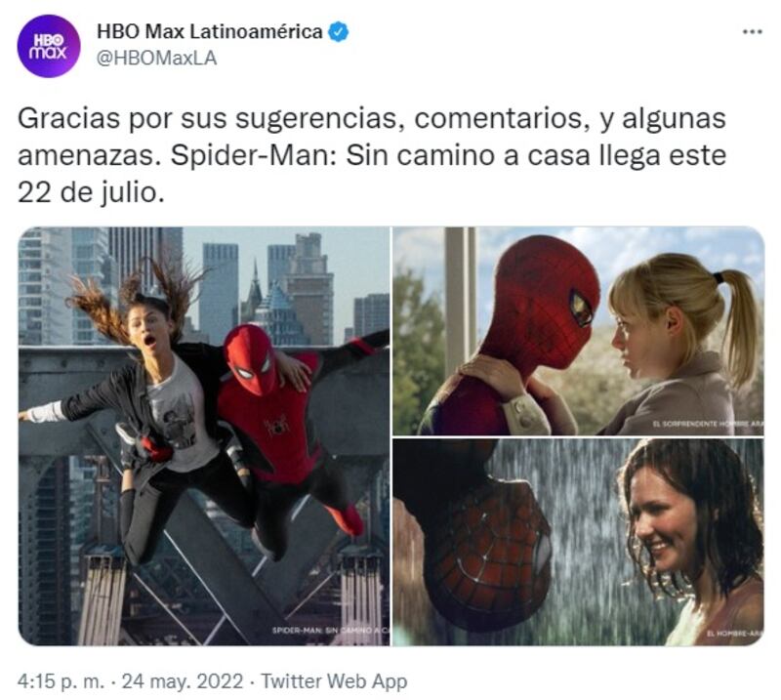Open the HBO Max profile avatar
781x700 pixels.
(x=49, y=46)
